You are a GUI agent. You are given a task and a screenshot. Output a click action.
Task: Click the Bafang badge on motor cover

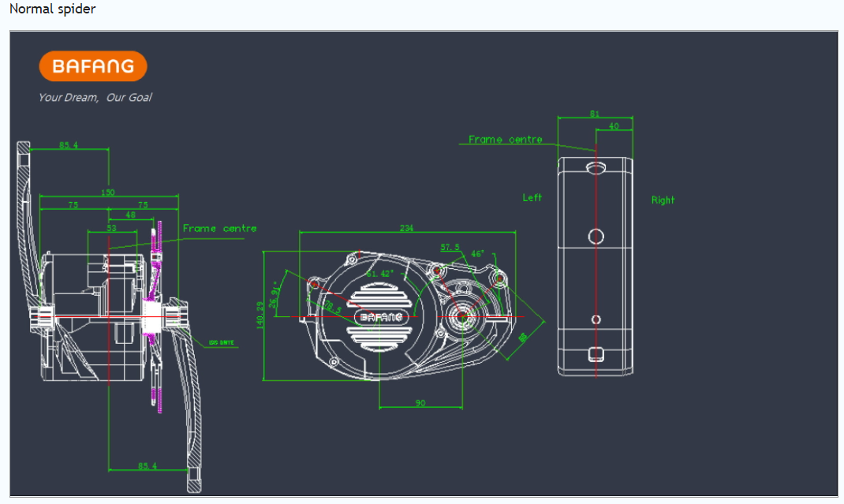point(381,317)
